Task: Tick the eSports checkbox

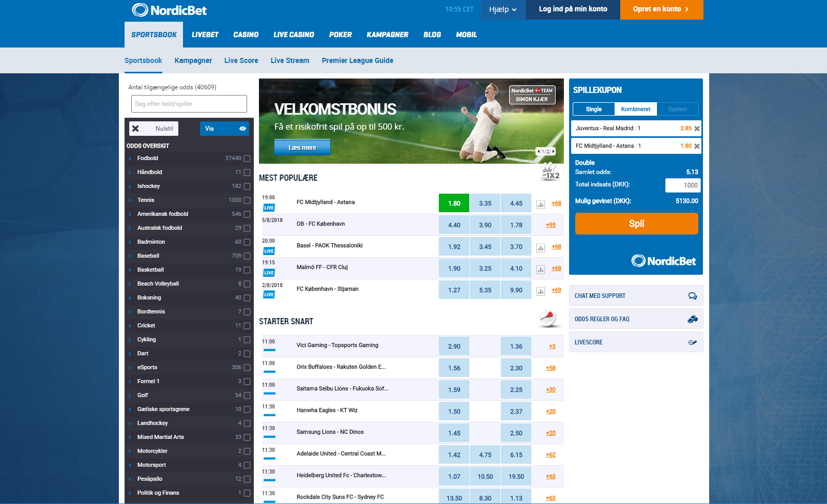Action: coord(247,367)
